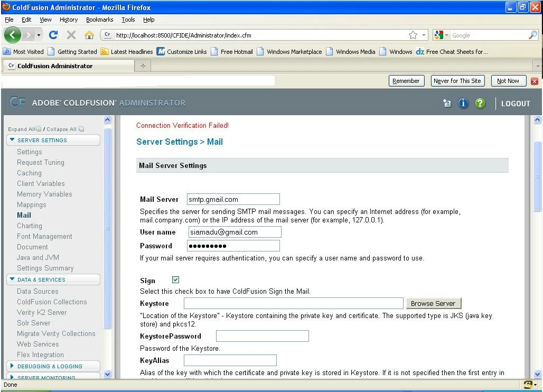Click the sidebar scroll down arrow
The height and width of the screenshot is (392, 543).
tap(107, 374)
